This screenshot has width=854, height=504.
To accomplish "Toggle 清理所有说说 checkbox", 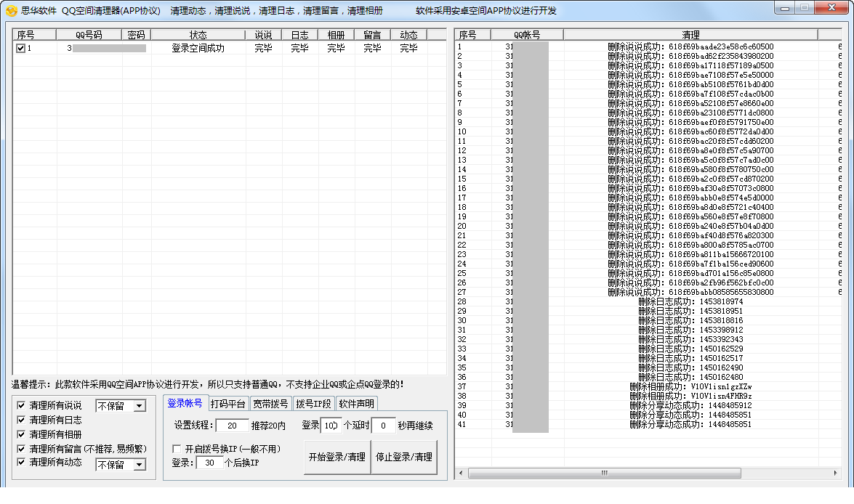I will click(x=21, y=405).
